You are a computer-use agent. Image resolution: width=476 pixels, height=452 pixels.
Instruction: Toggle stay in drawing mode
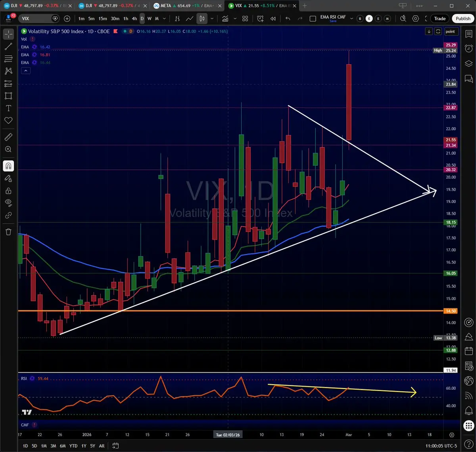8,179
